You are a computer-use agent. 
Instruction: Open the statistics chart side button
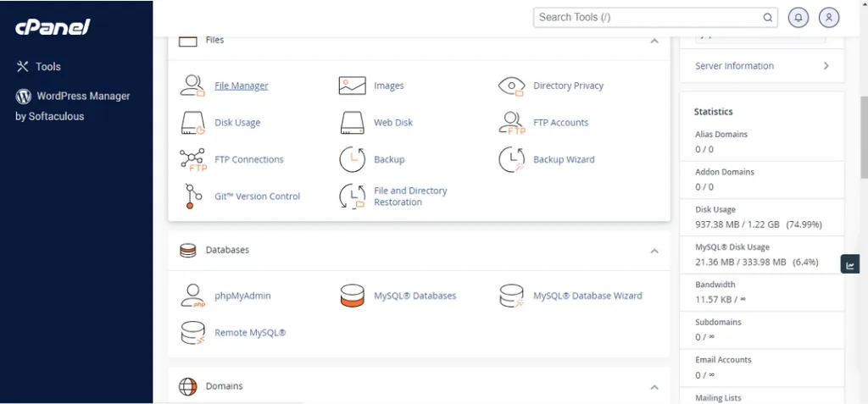click(x=849, y=264)
